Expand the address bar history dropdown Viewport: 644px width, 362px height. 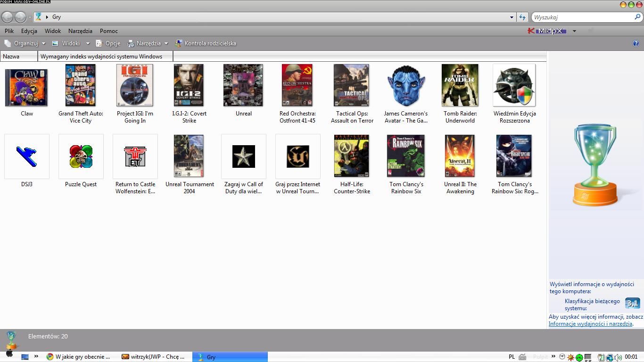[x=512, y=17]
